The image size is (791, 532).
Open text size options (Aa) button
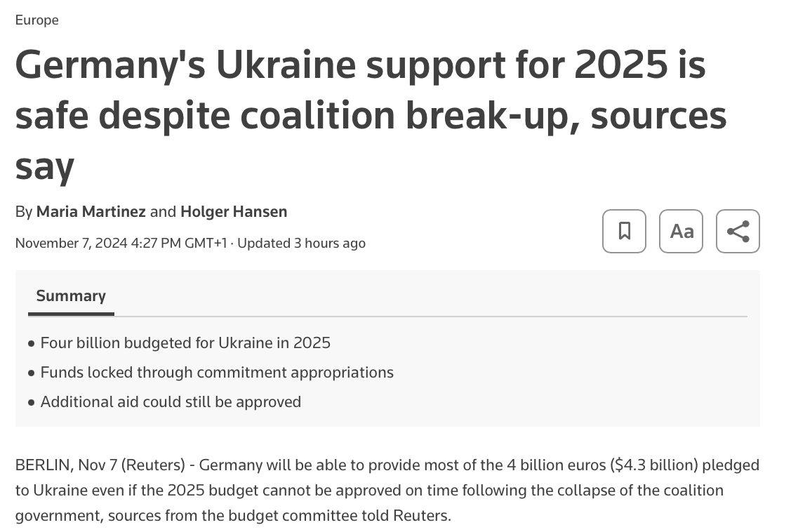pos(681,231)
